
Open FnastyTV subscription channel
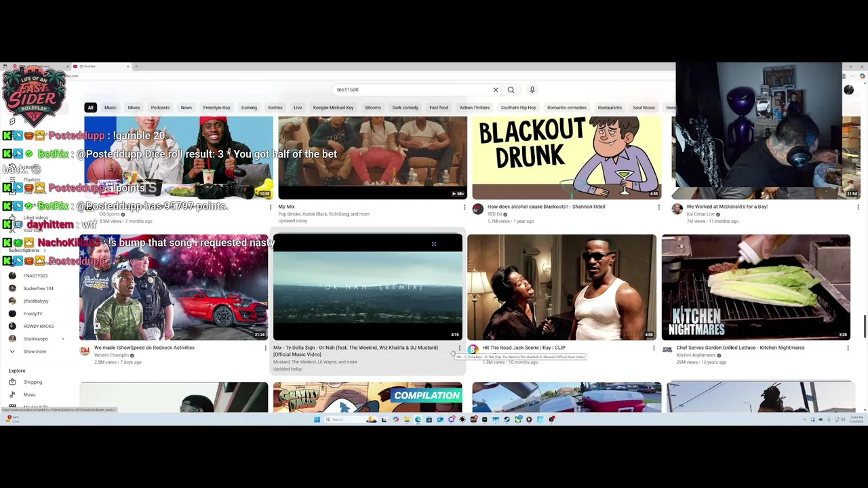(33, 314)
